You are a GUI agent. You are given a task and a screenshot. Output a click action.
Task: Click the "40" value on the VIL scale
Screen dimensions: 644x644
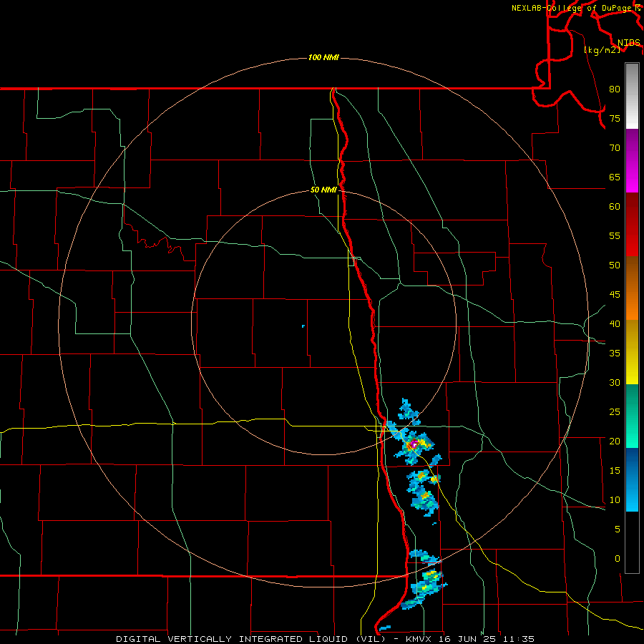pos(615,323)
